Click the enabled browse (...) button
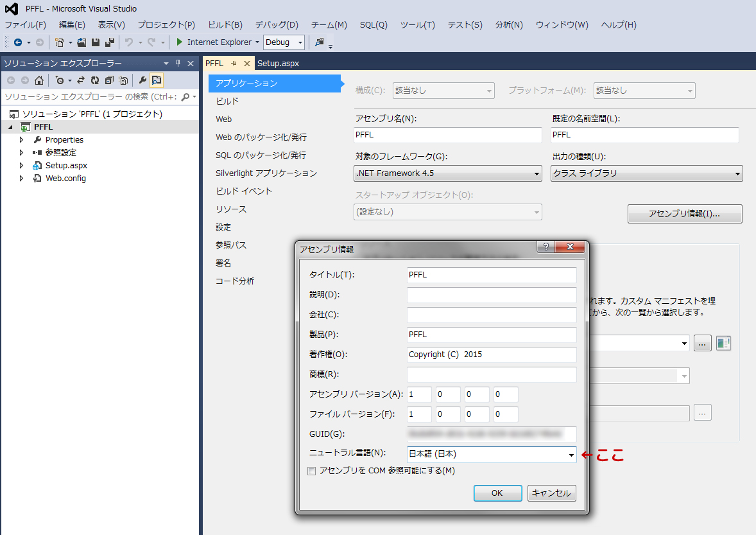Screen dimensions: 756x535 click(x=703, y=344)
